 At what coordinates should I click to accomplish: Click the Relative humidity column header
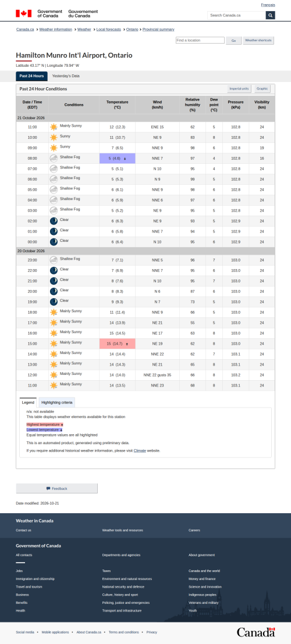(x=193, y=105)
